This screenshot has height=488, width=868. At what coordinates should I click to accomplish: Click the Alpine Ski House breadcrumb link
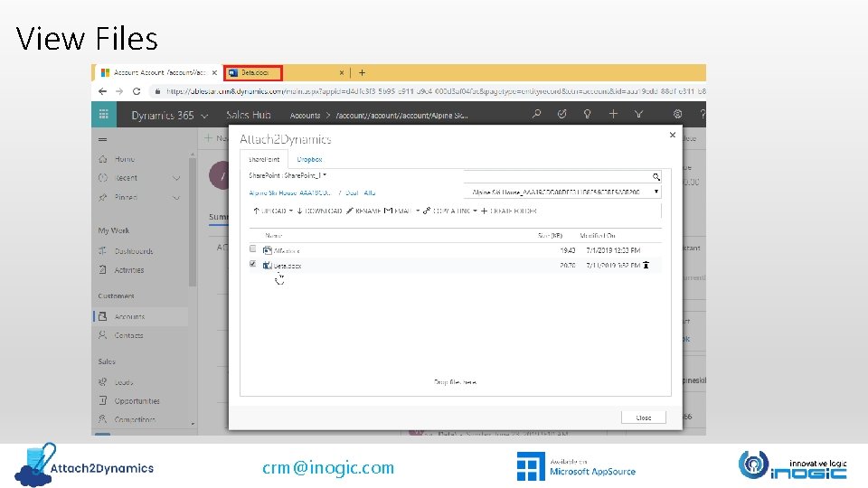289,193
